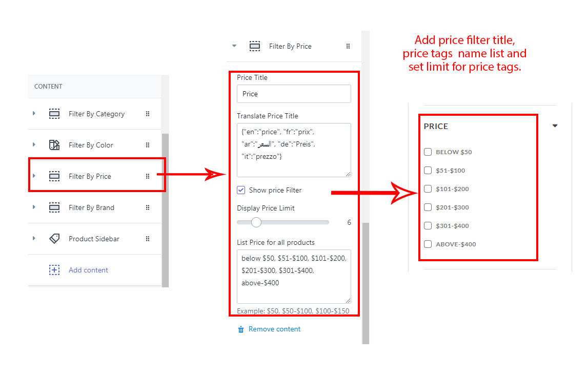Select Filter By Price in content list

point(90,176)
